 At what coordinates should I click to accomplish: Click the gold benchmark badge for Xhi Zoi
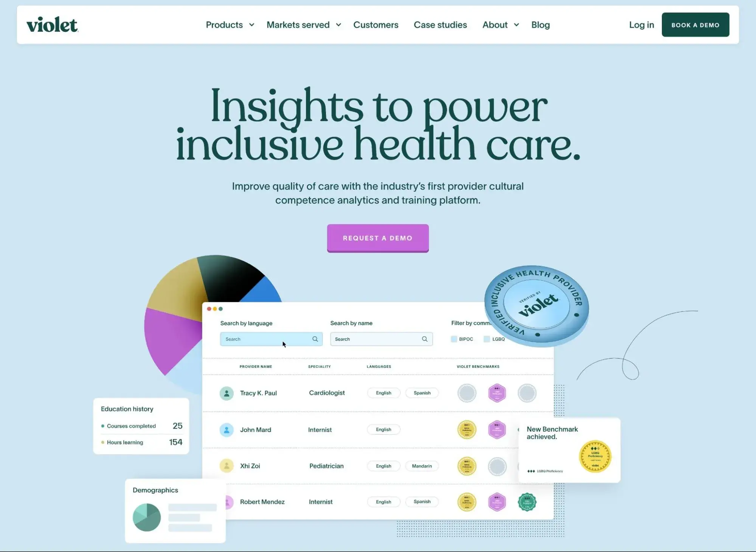467,465
